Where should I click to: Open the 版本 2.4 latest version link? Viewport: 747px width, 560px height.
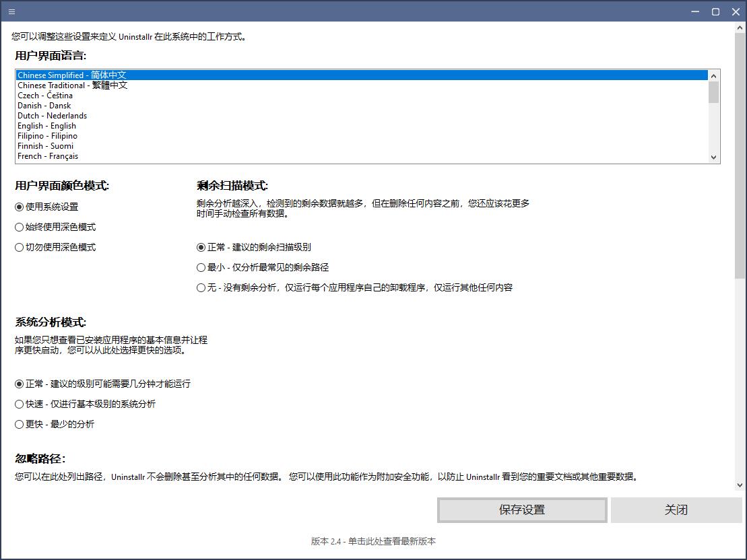[373, 541]
